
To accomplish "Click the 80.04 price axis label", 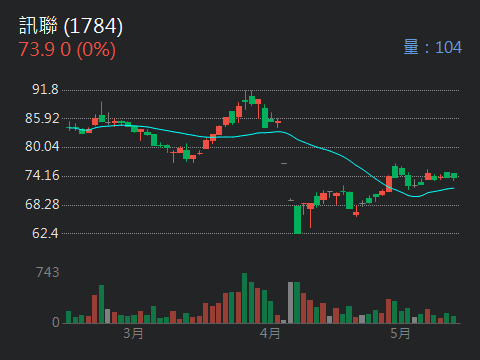I will [x=42, y=146].
